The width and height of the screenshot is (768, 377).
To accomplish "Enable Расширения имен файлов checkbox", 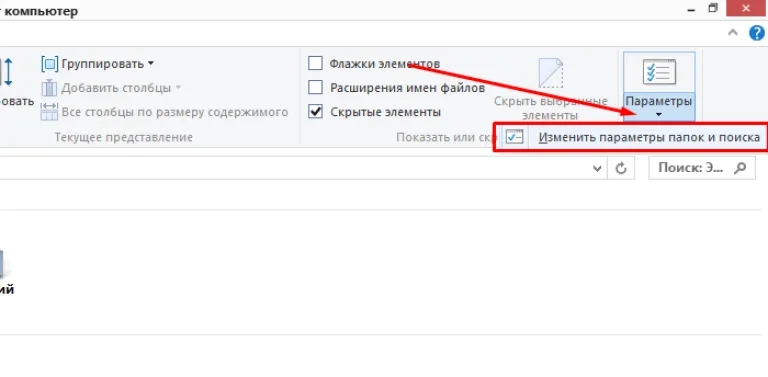I will click(315, 88).
